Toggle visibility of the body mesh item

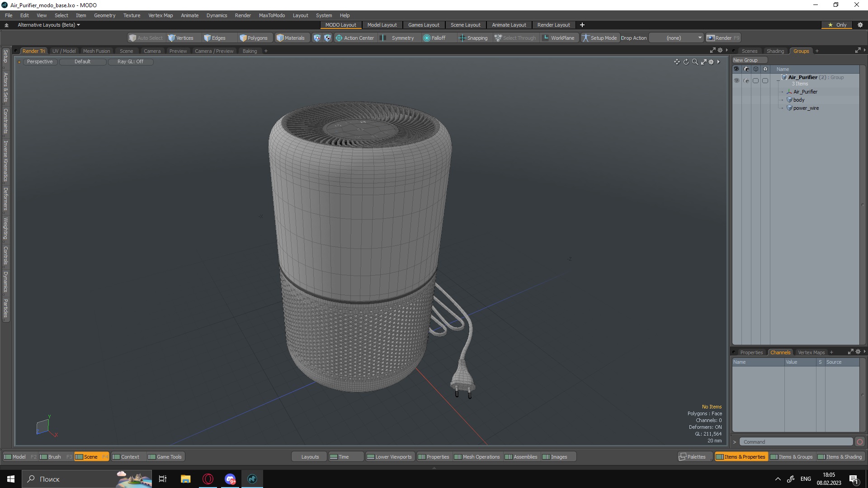pos(736,99)
